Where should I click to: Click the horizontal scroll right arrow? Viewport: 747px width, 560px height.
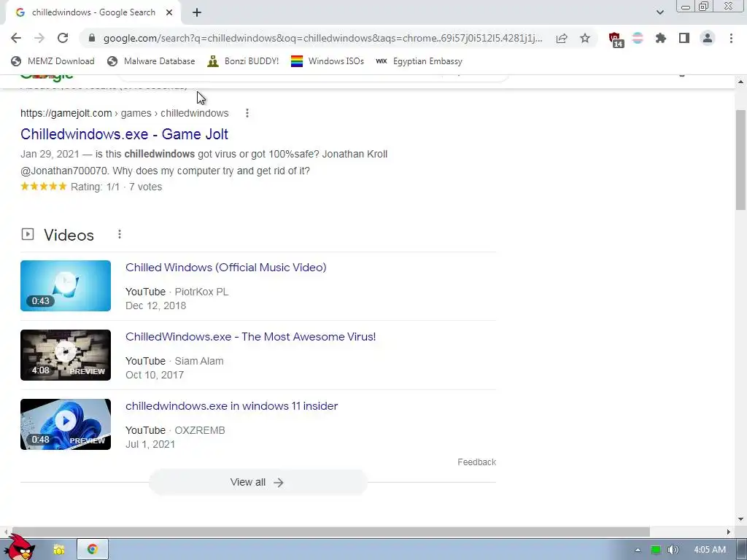pos(729,532)
